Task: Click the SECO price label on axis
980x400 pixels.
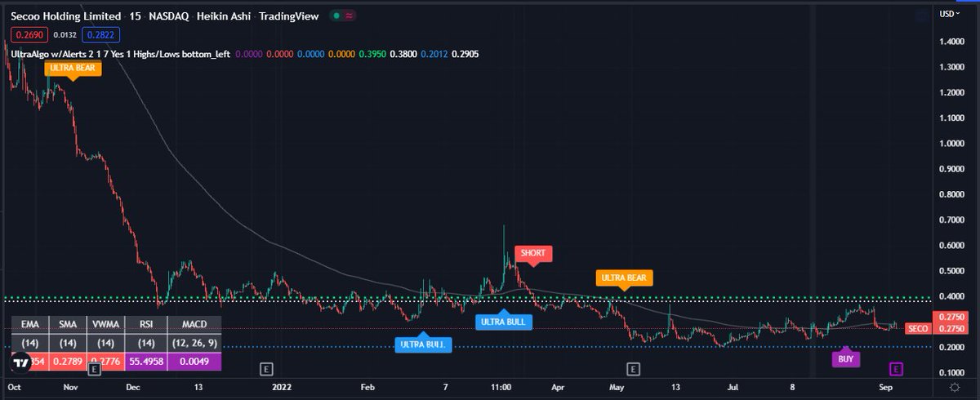Action: coord(919,328)
